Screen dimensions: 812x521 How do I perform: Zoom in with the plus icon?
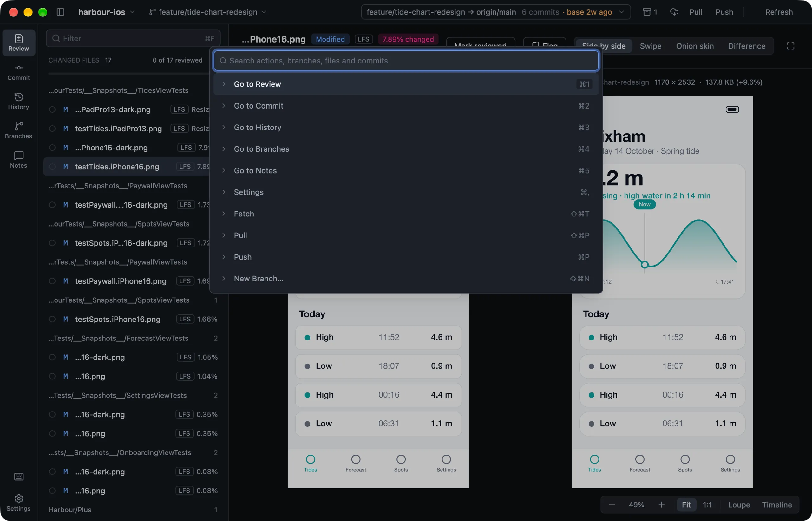coord(661,505)
